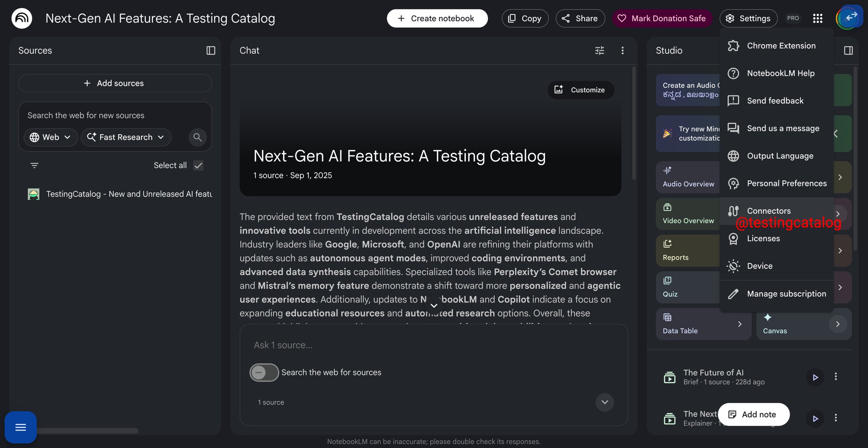The image size is (868, 448).
Task: Open options for The Future of AI
Action: point(836,376)
